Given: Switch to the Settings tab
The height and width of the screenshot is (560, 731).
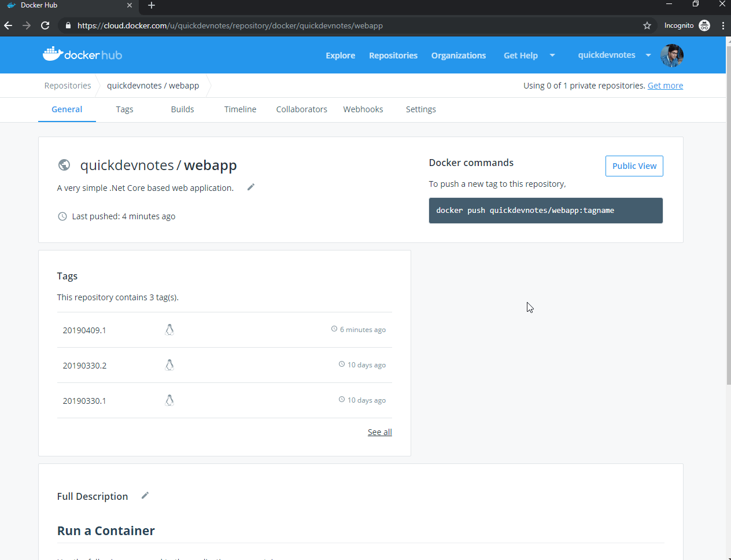Looking at the screenshot, I should [421, 109].
